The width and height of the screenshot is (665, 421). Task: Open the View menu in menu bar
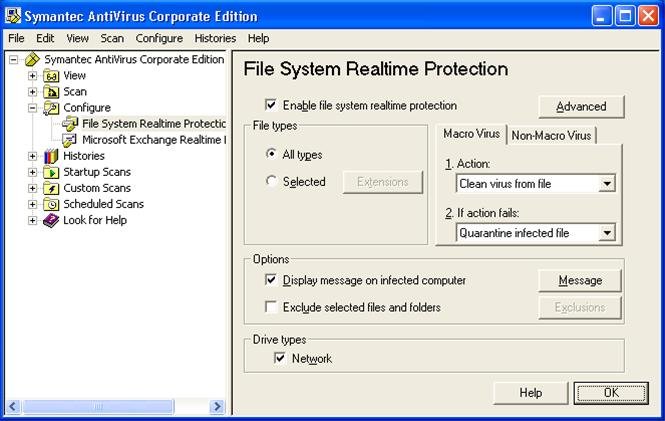[77, 39]
